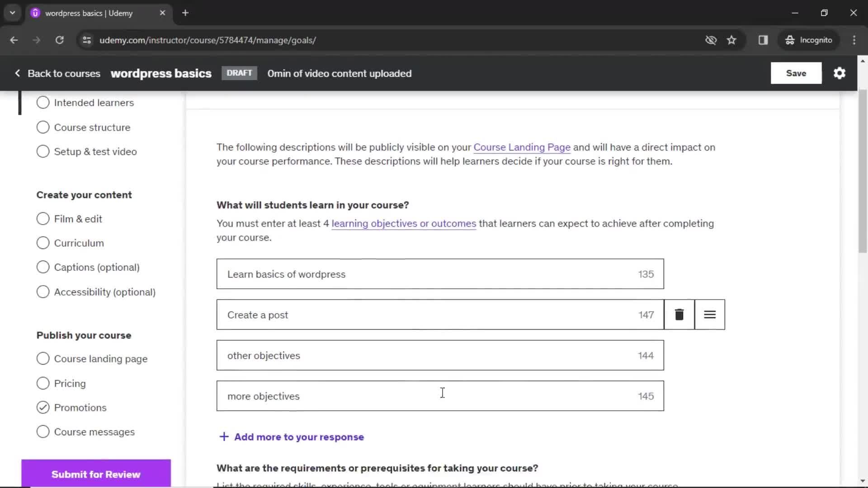Viewport: 868px width, 488px height.
Task: Toggle the 'Course structure' completion circle
Action: 43,127
